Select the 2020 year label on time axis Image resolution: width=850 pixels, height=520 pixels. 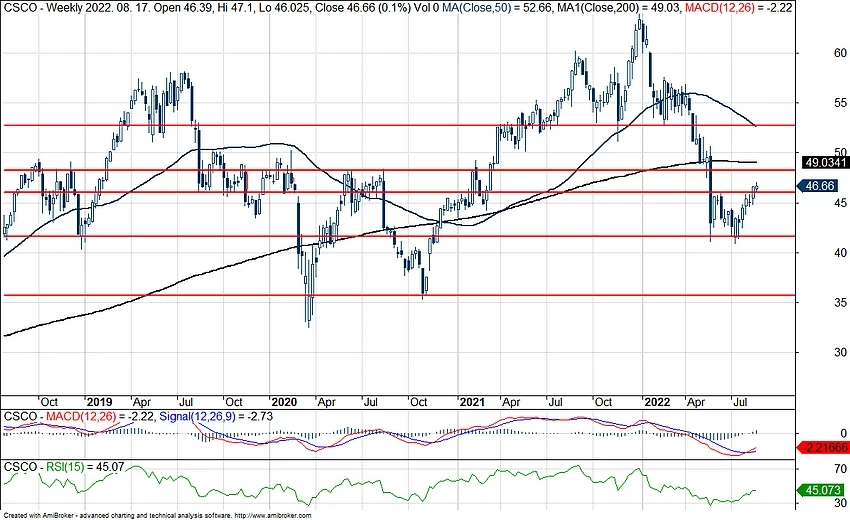pos(284,402)
